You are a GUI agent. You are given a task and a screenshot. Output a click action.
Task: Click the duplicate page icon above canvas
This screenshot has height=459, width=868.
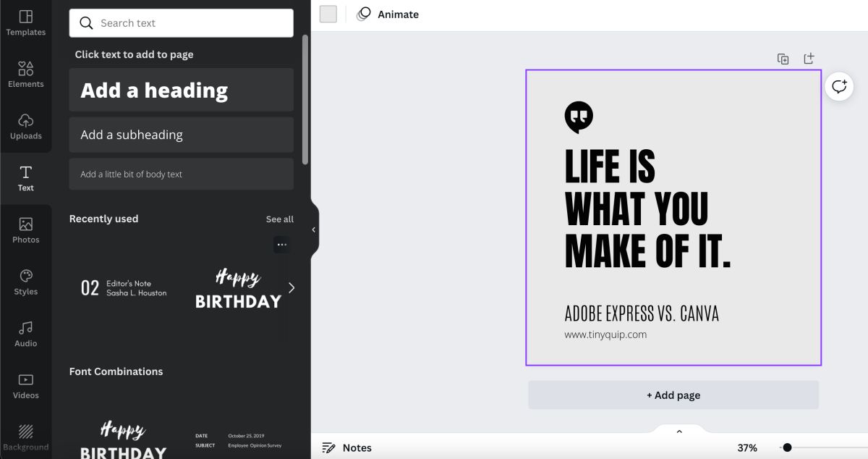(783, 59)
